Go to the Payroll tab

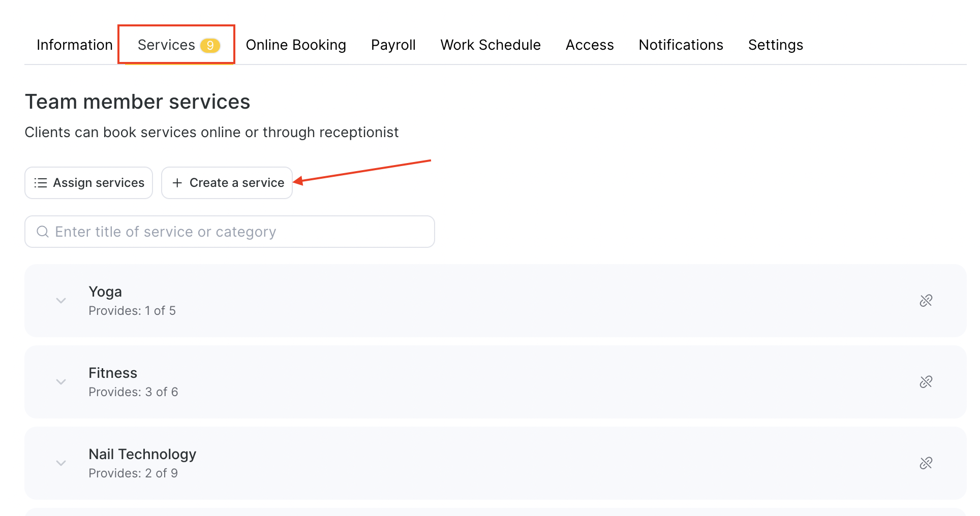[393, 45]
